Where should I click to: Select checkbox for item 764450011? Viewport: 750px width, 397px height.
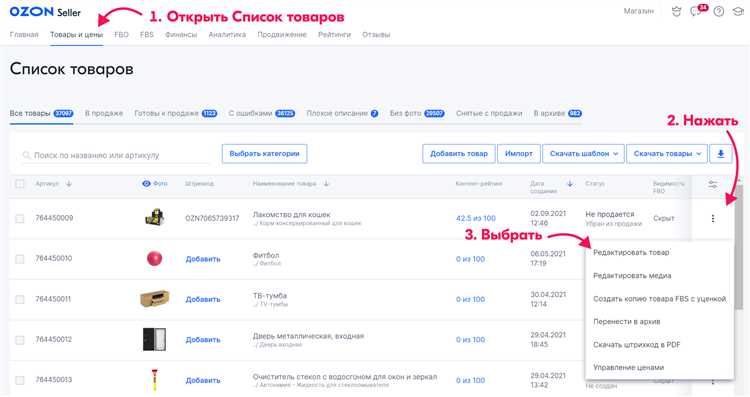pyautogui.click(x=20, y=299)
